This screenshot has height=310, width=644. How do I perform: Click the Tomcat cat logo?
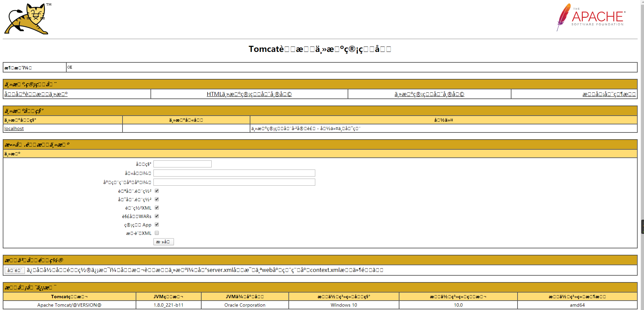point(28,19)
